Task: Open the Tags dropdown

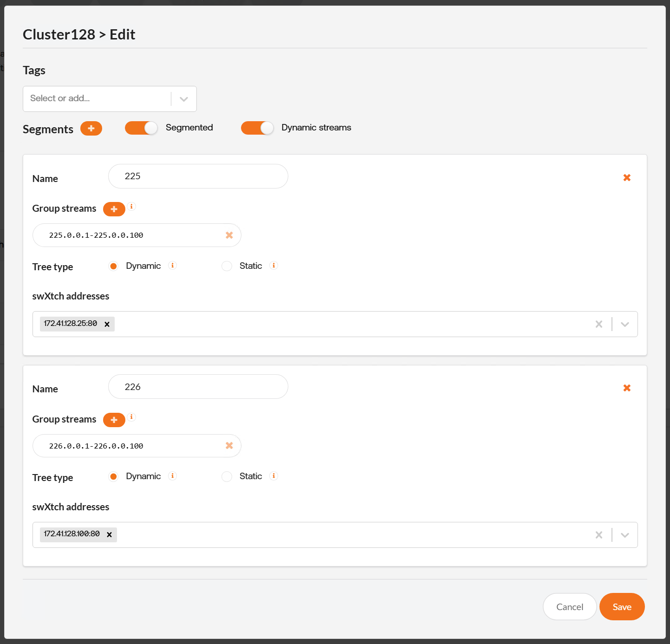Action: [x=184, y=99]
